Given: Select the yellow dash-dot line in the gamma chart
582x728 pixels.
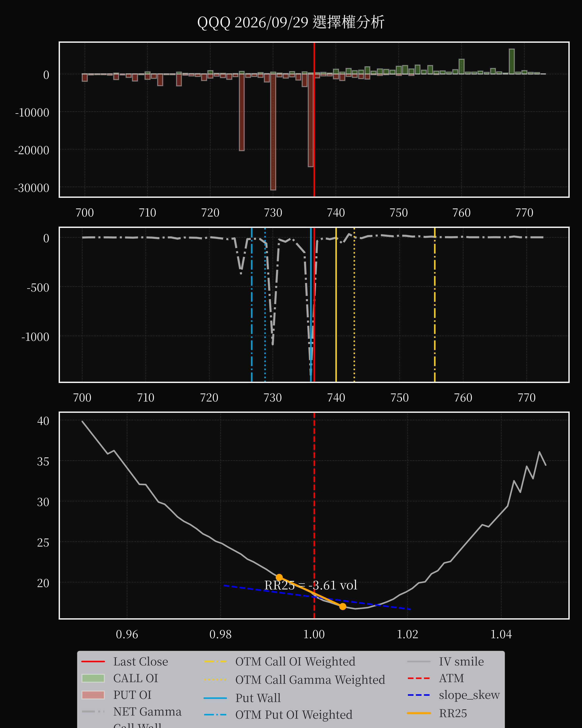Looking at the screenshot, I should tap(435, 305).
